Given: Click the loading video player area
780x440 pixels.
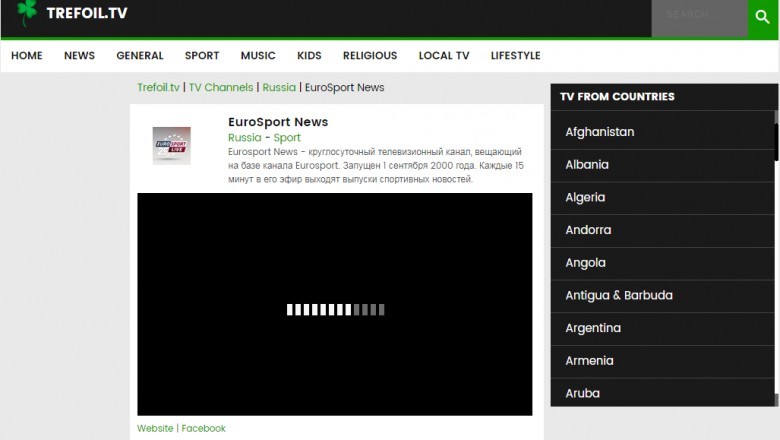Looking at the screenshot, I should pos(335,304).
